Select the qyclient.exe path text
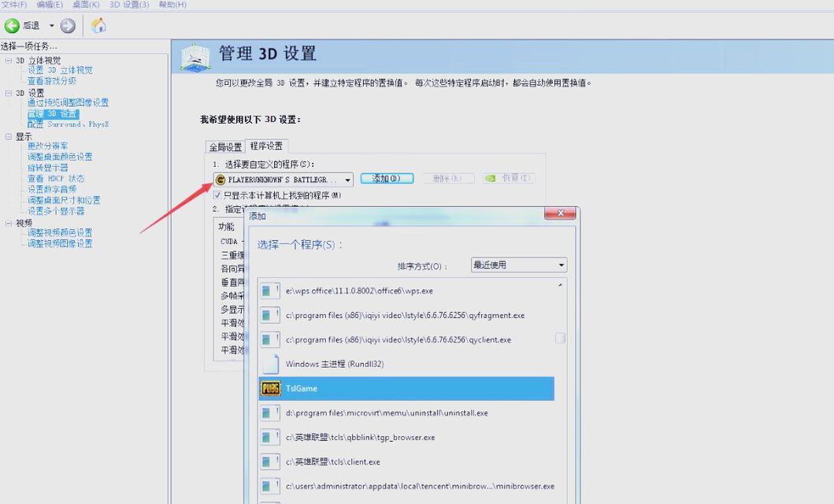Viewport: 834px width, 504px height. point(398,339)
